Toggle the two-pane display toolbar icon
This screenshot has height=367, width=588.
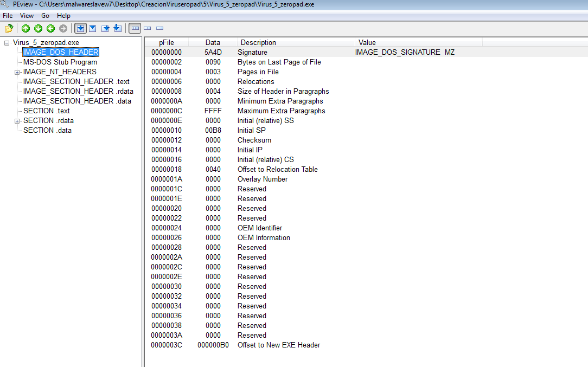click(x=147, y=28)
